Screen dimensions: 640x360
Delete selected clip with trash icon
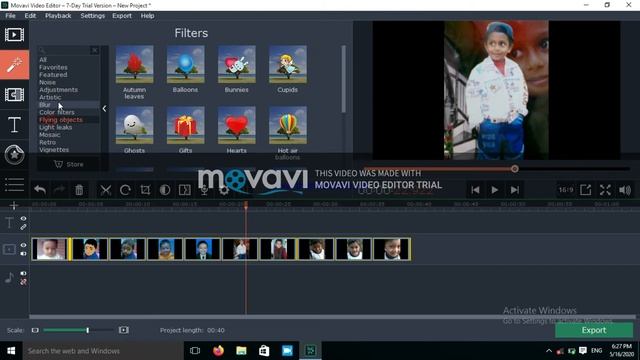(x=79, y=190)
